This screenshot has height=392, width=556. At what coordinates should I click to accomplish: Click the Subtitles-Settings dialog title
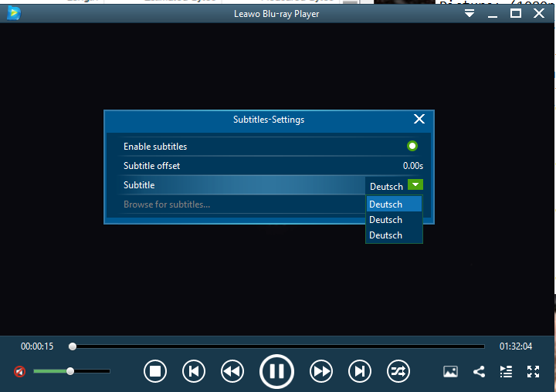[x=269, y=120]
